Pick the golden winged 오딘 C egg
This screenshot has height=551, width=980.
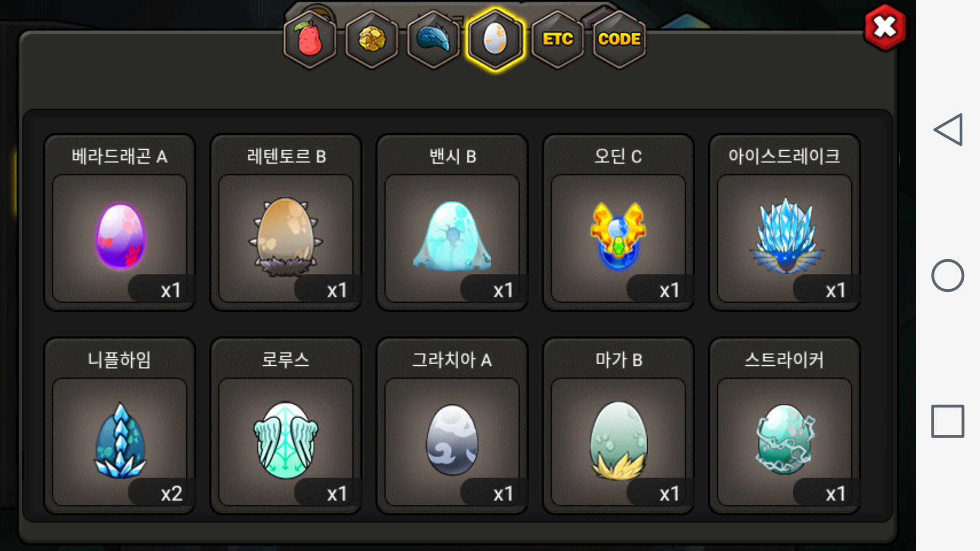point(618,222)
